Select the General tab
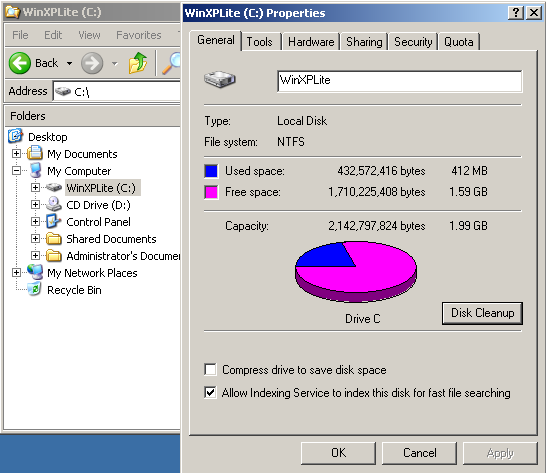Screen dimensions: 546x473 tap(216, 40)
